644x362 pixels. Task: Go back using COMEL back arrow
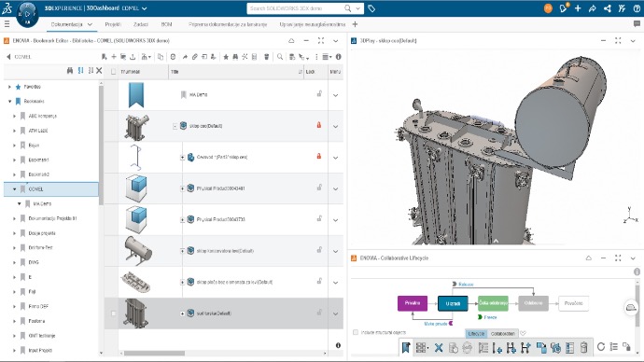click(x=8, y=57)
